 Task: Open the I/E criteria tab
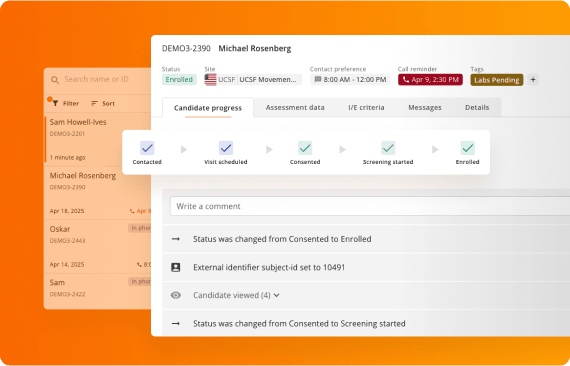[366, 108]
